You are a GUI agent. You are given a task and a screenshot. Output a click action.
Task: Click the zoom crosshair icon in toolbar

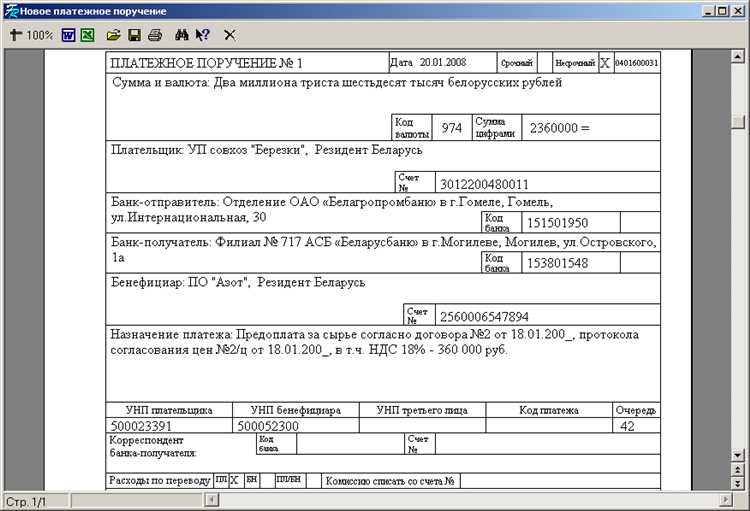point(15,35)
